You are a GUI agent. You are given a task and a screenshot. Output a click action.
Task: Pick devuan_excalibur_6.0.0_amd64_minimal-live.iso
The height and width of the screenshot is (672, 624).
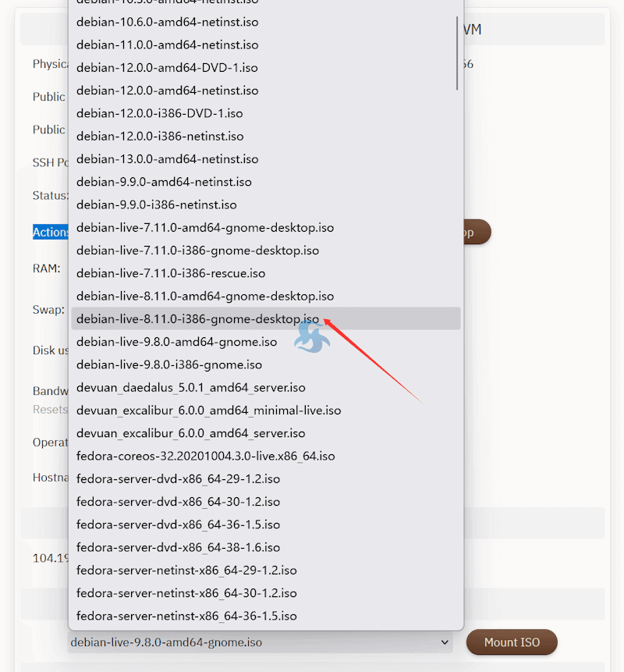pos(208,411)
